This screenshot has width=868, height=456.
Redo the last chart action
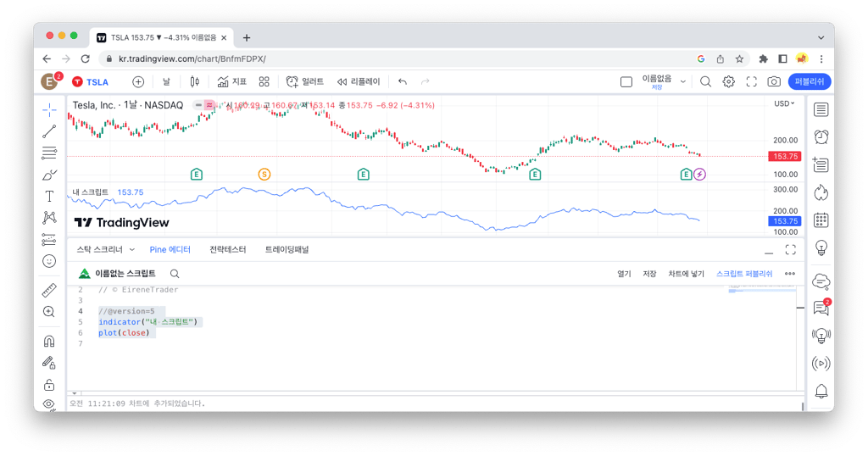426,82
